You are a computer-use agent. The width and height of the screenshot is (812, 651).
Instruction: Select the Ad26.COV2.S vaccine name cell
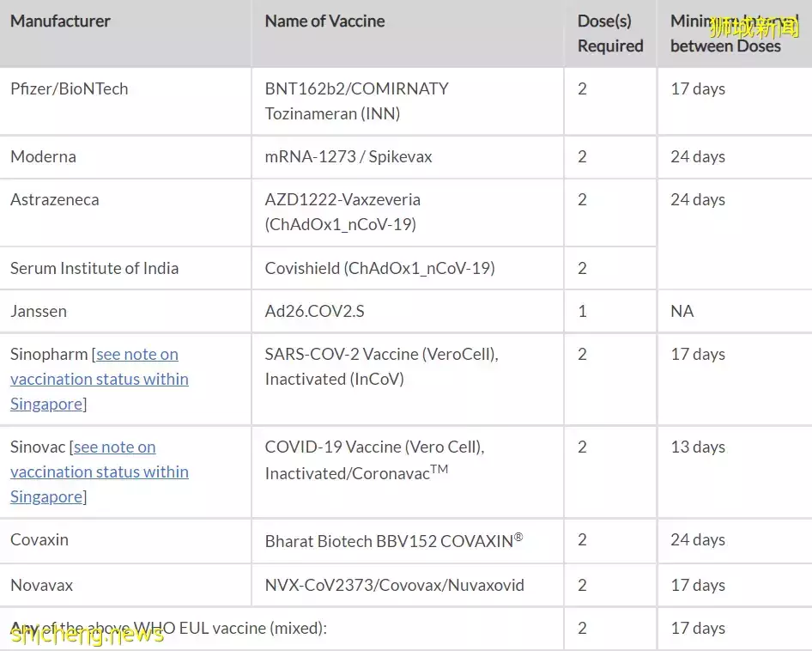[314, 312]
